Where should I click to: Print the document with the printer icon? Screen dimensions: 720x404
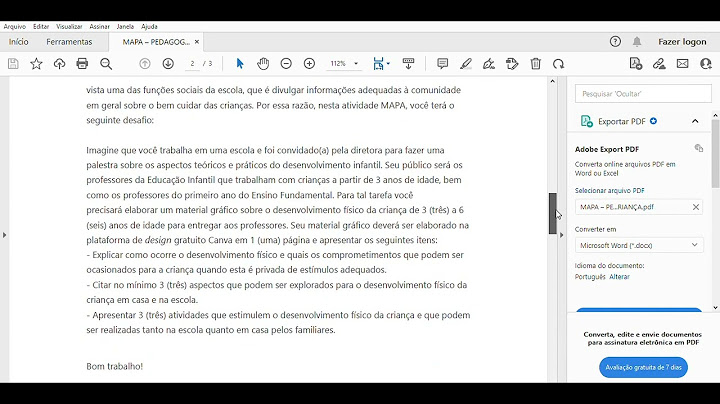82,64
